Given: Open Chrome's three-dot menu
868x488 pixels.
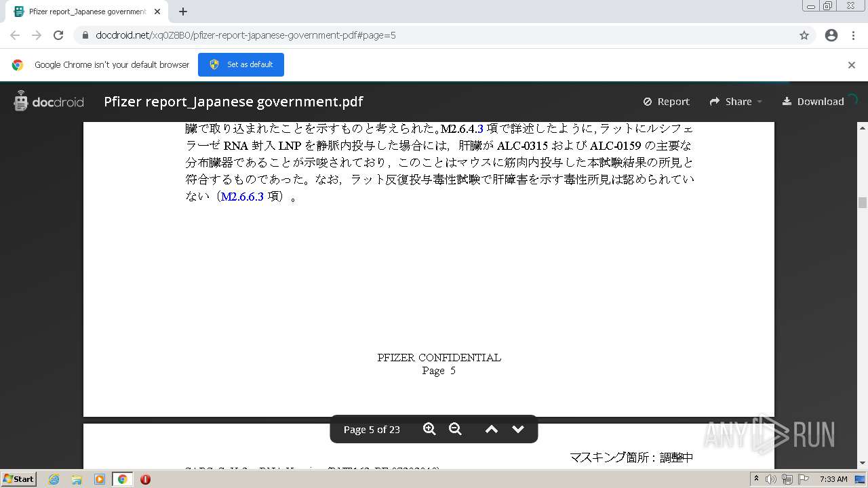Looking at the screenshot, I should point(854,35).
